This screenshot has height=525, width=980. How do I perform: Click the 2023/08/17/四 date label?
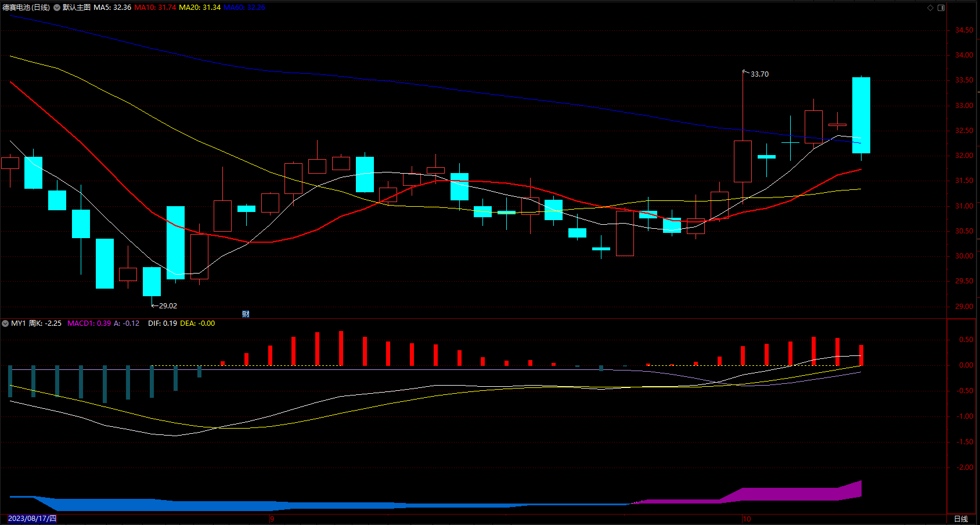point(33,519)
